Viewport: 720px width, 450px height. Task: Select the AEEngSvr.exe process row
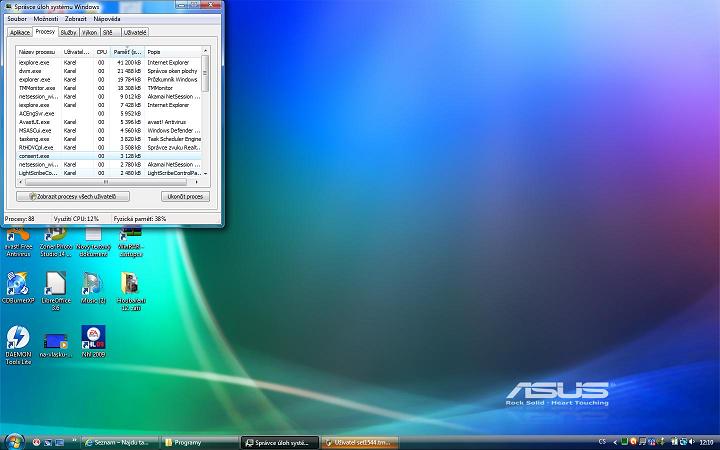(109, 113)
